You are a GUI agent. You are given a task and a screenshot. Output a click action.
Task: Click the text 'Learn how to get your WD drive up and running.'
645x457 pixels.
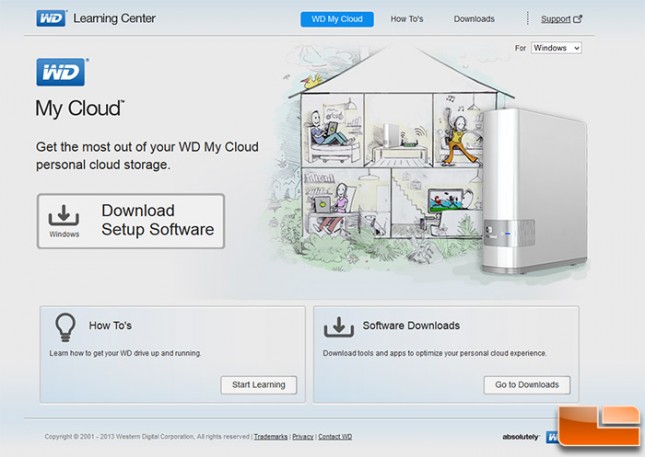(x=125, y=353)
